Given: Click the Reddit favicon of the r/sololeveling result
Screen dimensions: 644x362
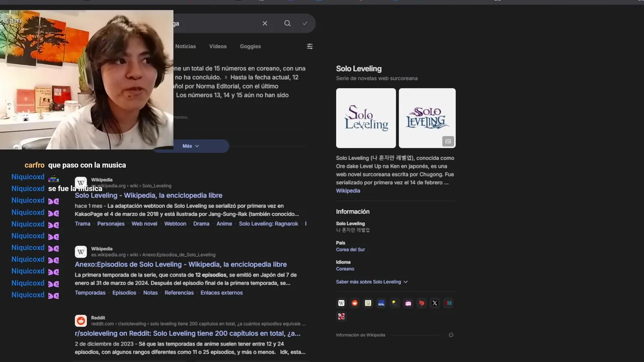Looking at the screenshot, I should (x=81, y=321).
